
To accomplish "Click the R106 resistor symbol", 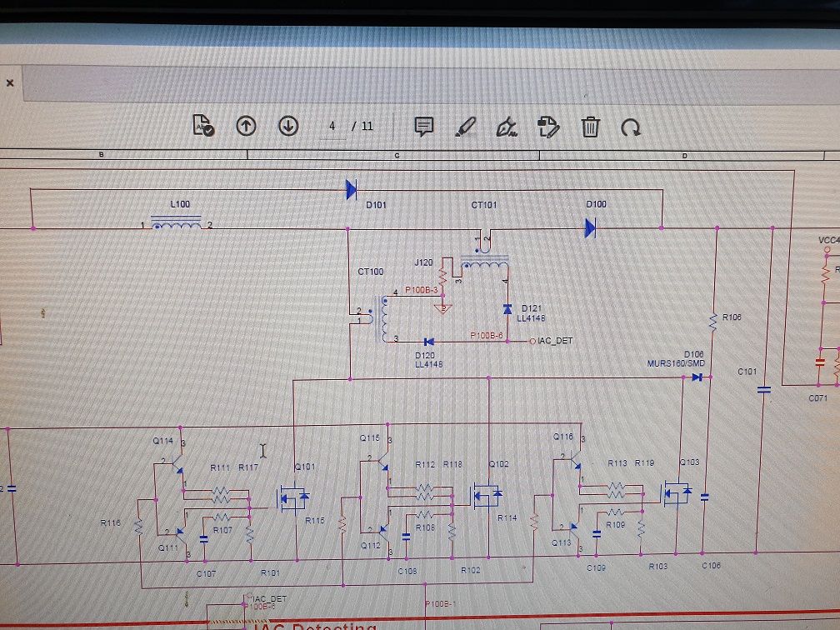I will click(x=712, y=320).
